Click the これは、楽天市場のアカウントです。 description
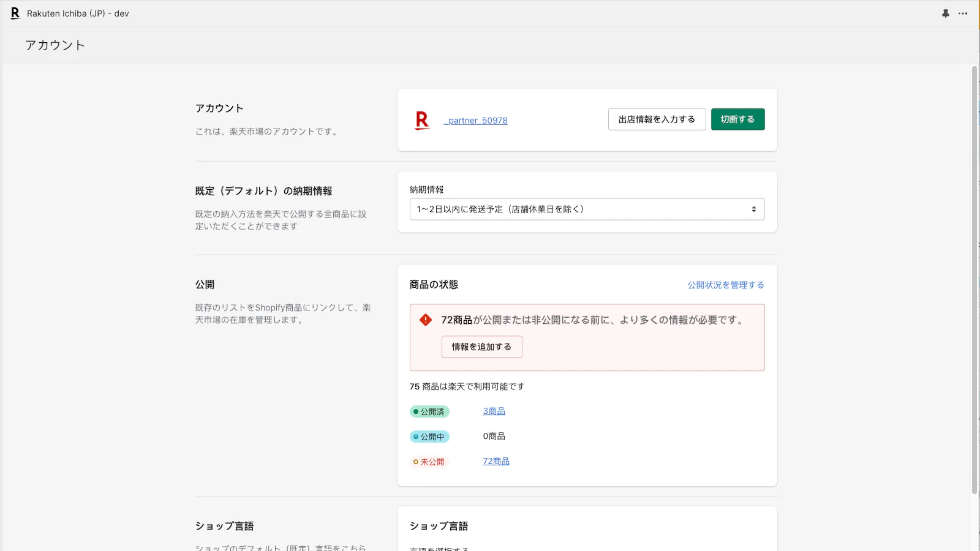Image resolution: width=980 pixels, height=551 pixels. pos(268,132)
